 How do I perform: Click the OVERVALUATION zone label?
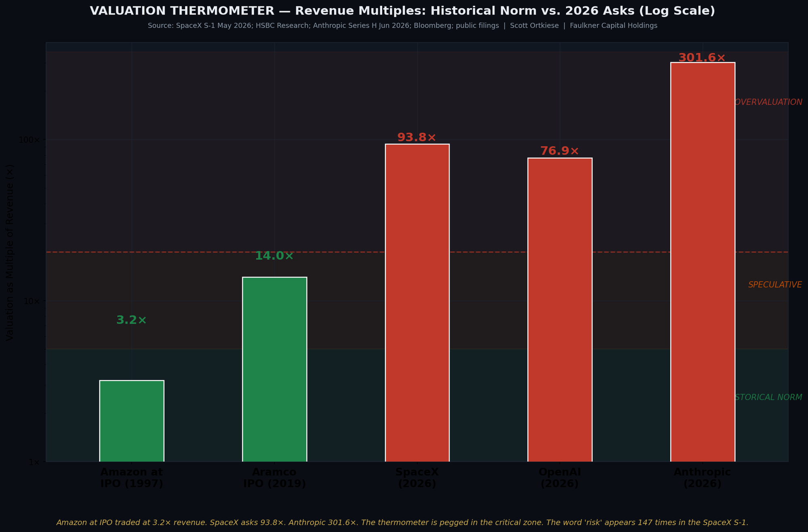click(x=768, y=102)
